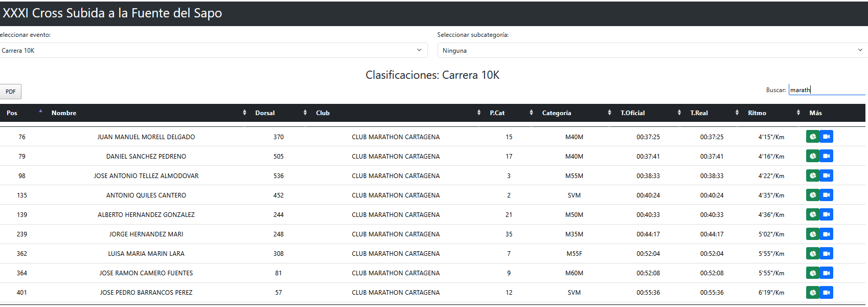Click dorsal number 370

[279, 137]
